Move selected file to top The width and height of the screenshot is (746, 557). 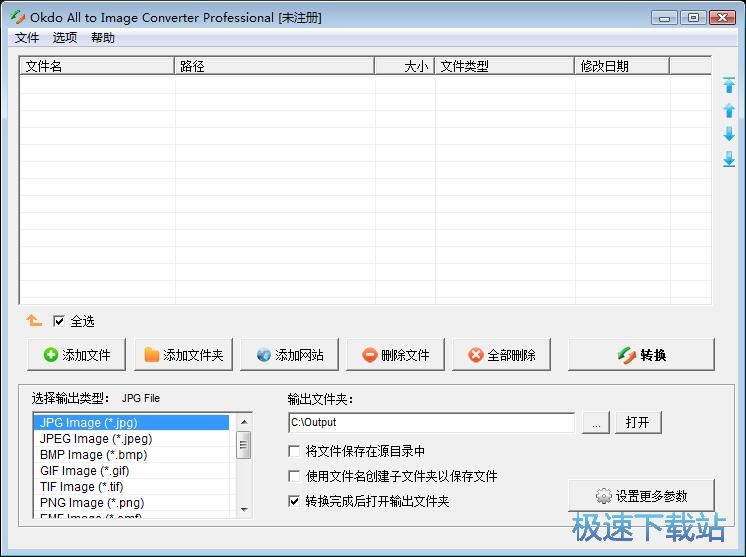pyautogui.click(x=729, y=85)
